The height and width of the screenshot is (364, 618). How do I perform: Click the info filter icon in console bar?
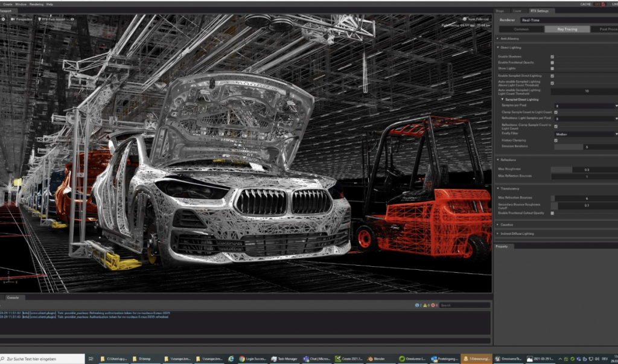coord(417,305)
